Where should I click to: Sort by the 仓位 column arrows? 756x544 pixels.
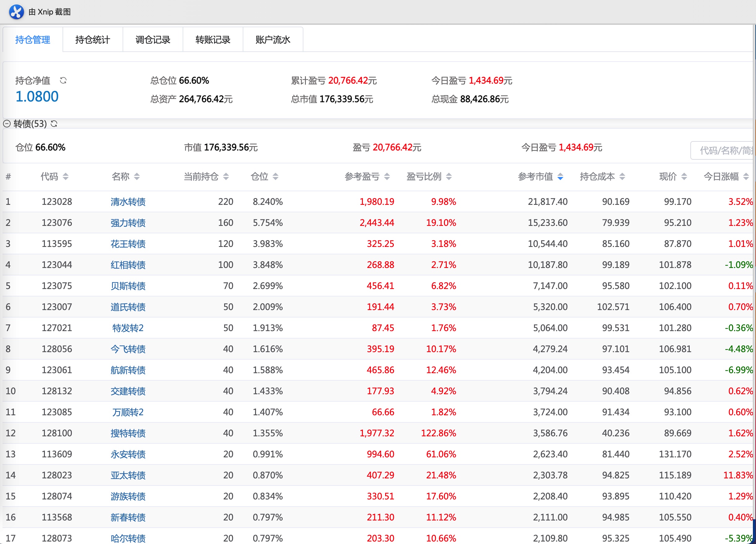click(x=275, y=177)
